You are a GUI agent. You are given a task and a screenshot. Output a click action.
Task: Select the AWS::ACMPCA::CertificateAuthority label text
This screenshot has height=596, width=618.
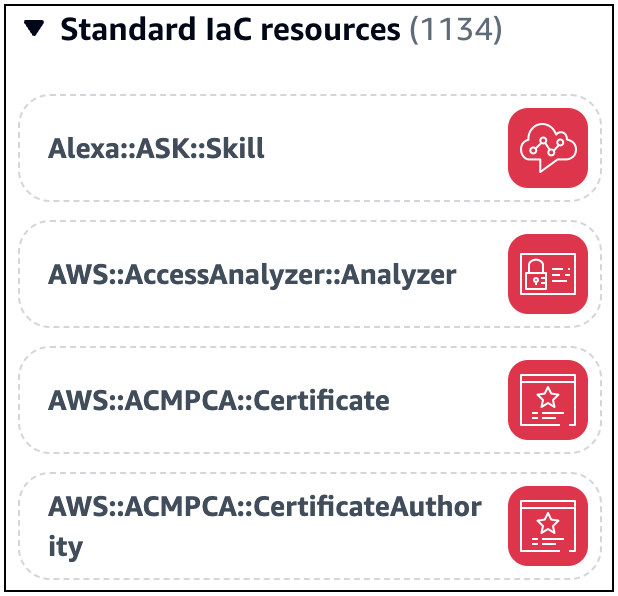[x=264, y=508]
